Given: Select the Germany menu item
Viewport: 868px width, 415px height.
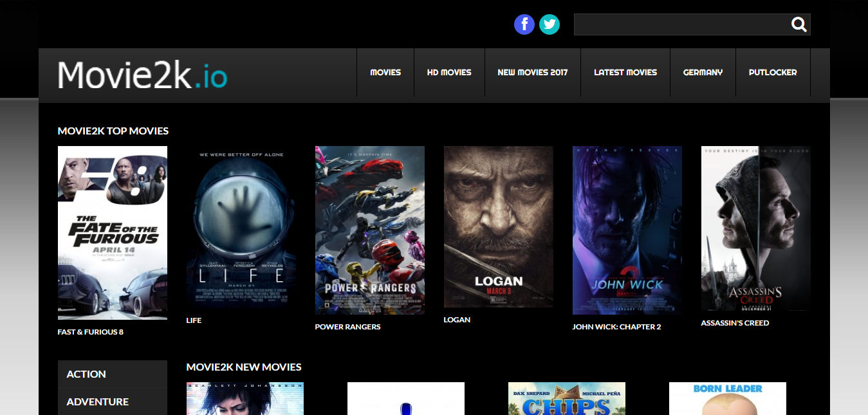Looking at the screenshot, I should tap(703, 72).
